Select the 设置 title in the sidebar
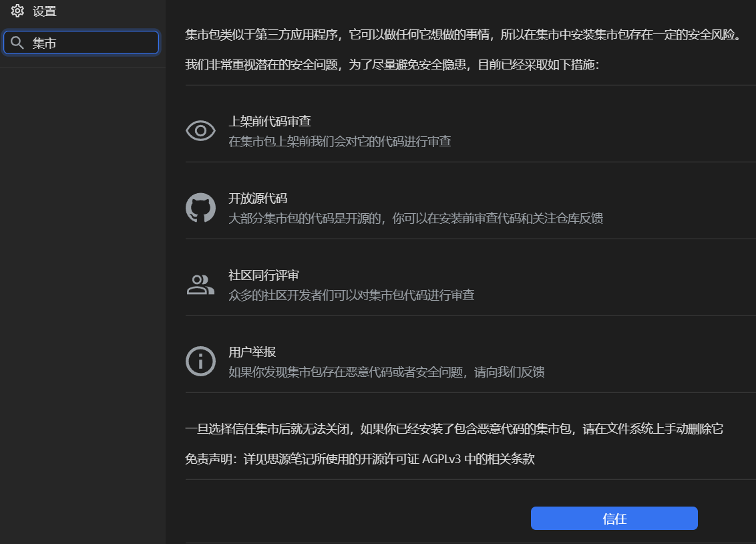The width and height of the screenshot is (756, 544). (45, 11)
